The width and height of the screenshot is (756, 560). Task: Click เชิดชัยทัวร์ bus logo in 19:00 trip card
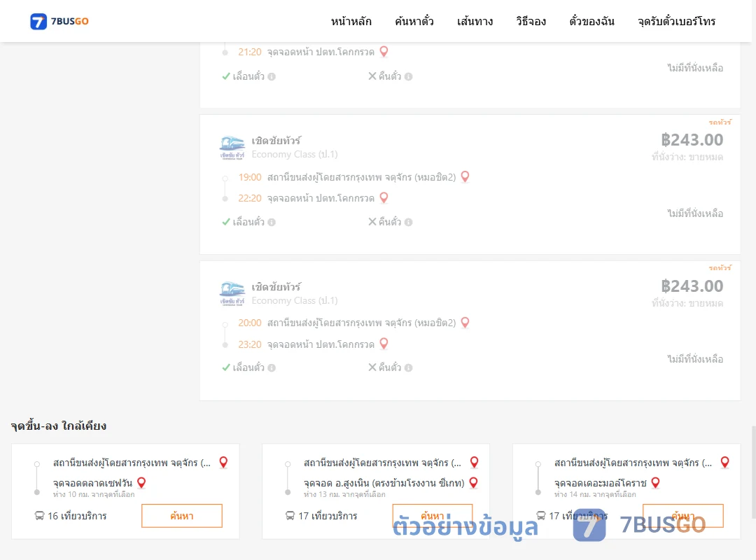(232, 148)
